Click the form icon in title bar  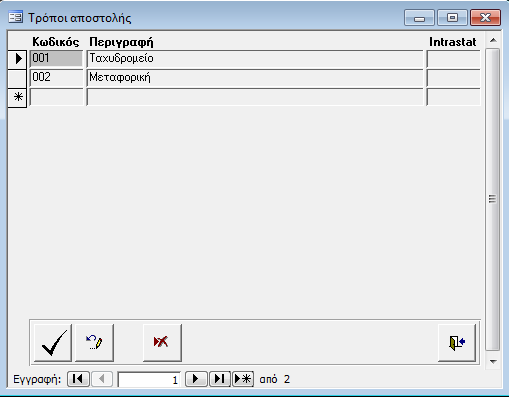15,17
